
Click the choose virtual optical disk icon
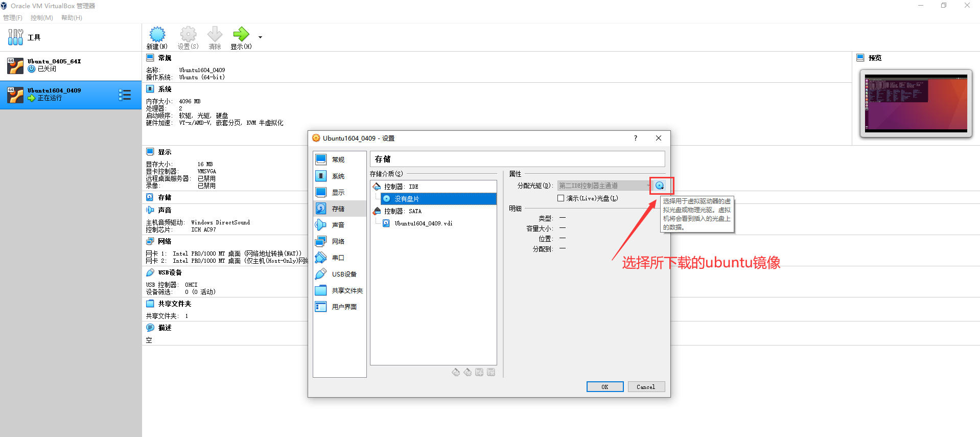coord(660,186)
